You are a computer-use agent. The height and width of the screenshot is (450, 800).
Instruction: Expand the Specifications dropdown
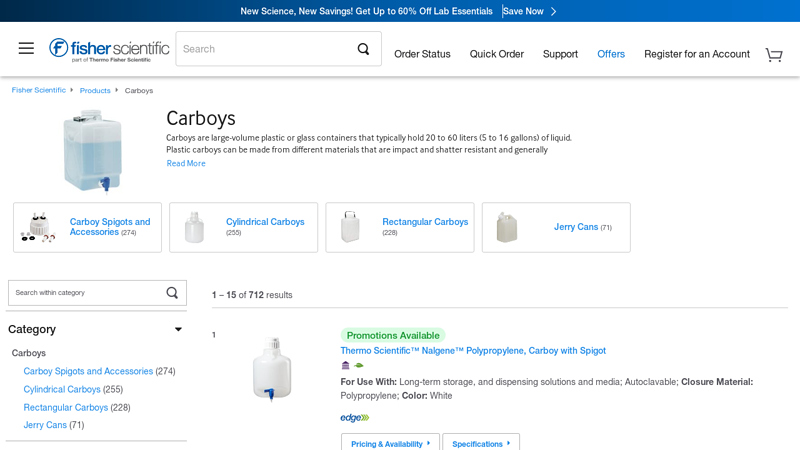pos(481,443)
